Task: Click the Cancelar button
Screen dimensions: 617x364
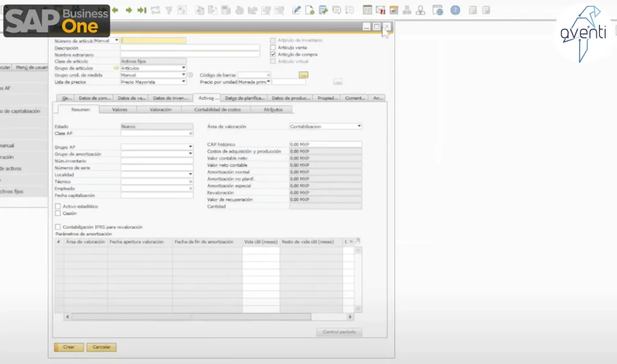Action: [x=101, y=347]
